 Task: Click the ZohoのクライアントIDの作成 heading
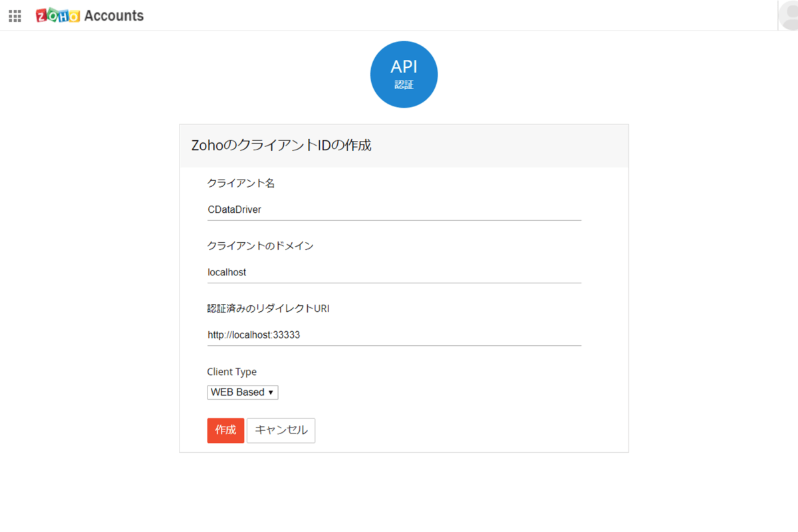(x=281, y=145)
